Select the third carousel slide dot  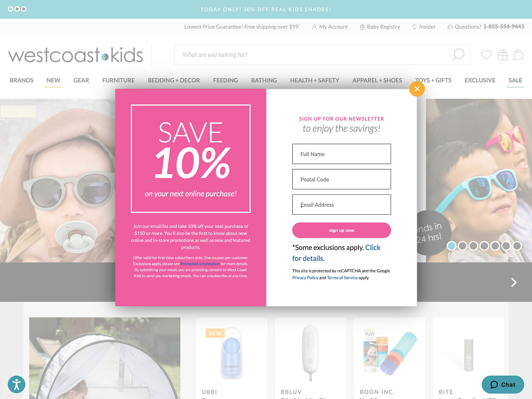coord(473,246)
